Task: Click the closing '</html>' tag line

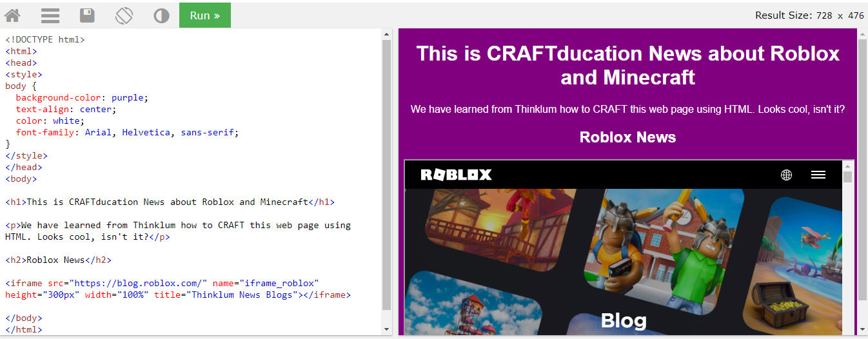Action: point(24,329)
